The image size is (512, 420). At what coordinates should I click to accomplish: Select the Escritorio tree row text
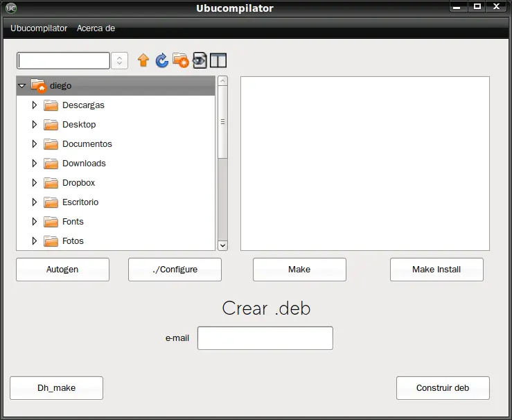pyautogui.click(x=80, y=202)
